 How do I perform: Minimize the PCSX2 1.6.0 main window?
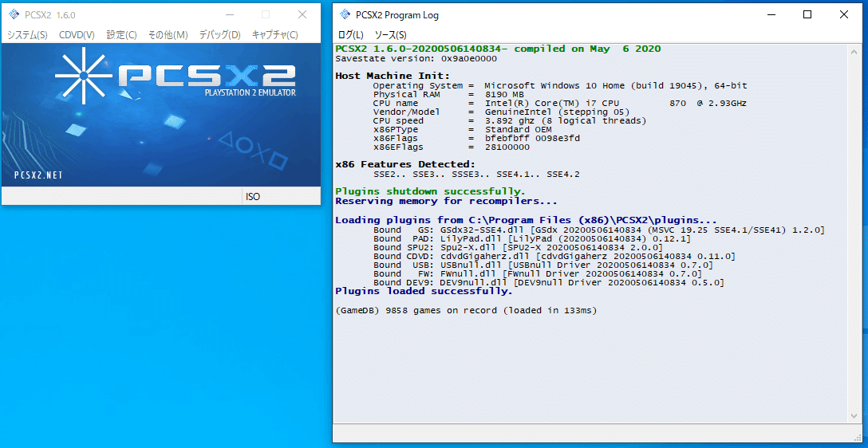[x=229, y=14]
